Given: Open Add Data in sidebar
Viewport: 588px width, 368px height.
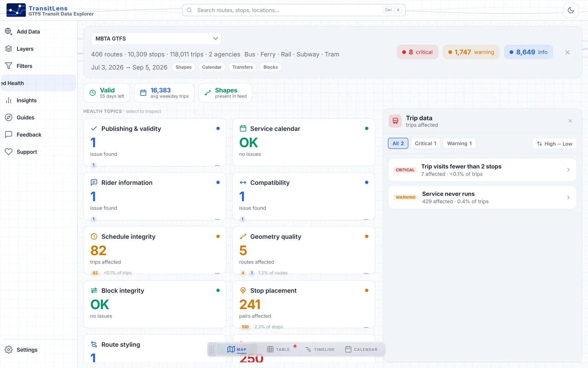Looking at the screenshot, I should 38,32.
